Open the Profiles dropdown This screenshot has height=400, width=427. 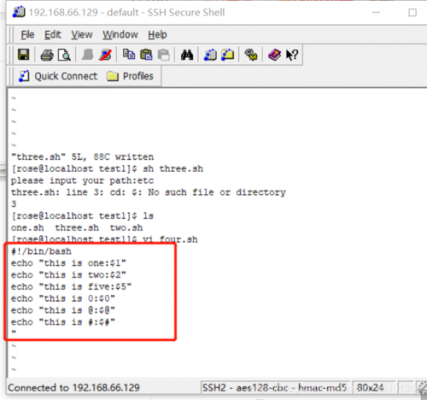pos(130,76)
